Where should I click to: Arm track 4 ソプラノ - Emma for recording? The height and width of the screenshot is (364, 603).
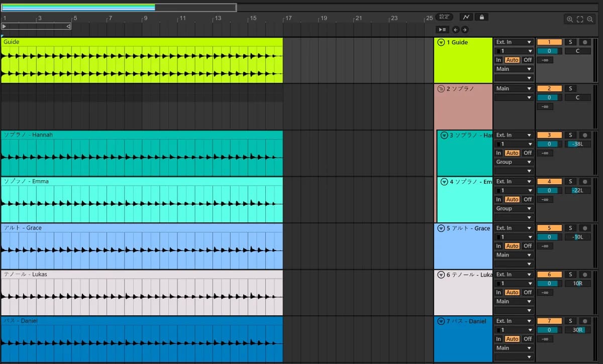point(584,181)
